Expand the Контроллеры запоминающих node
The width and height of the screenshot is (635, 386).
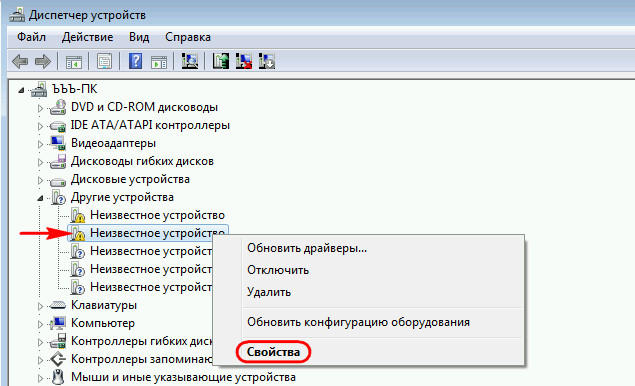pos(40,360)
